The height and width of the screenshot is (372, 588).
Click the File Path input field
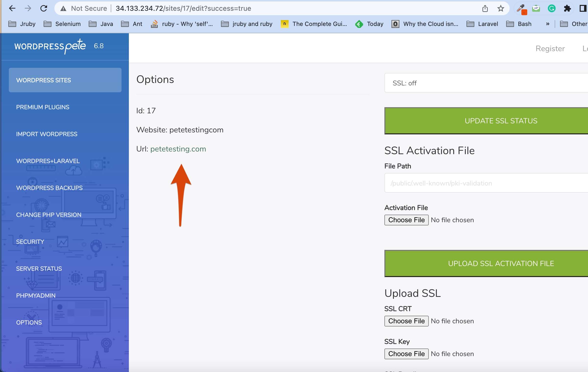point(486,183)
